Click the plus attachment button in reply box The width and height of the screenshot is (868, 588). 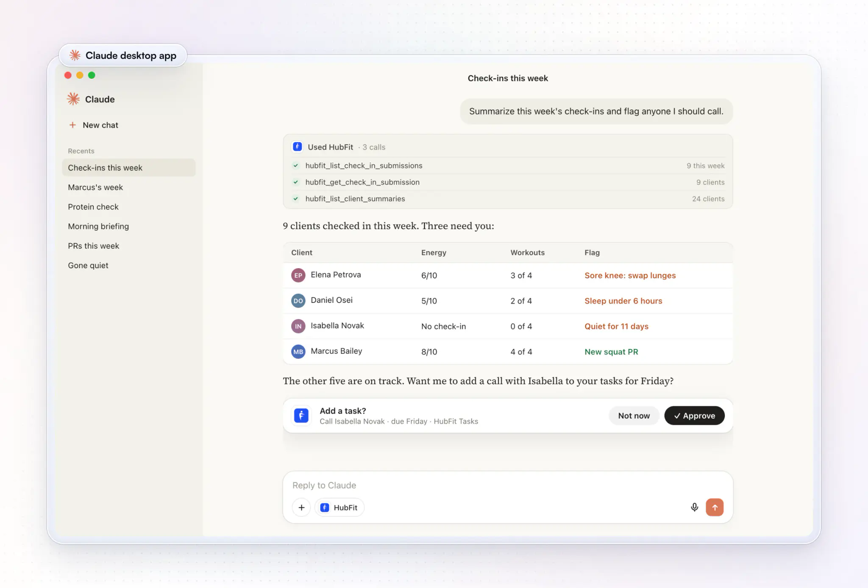[x=301, y=508]
